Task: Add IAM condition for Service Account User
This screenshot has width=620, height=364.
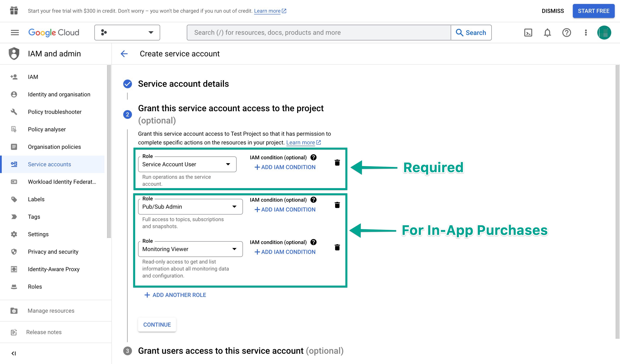Action: [285, 167]
